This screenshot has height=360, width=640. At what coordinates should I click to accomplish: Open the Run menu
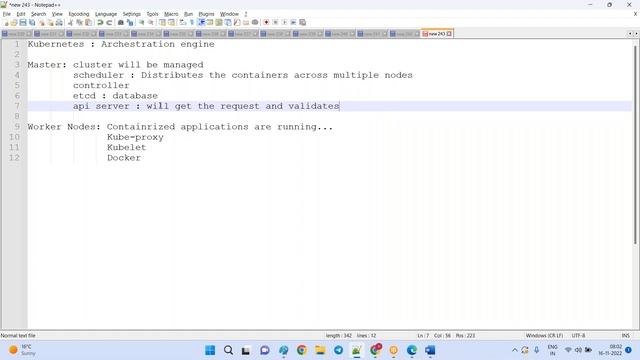point(188,14)
